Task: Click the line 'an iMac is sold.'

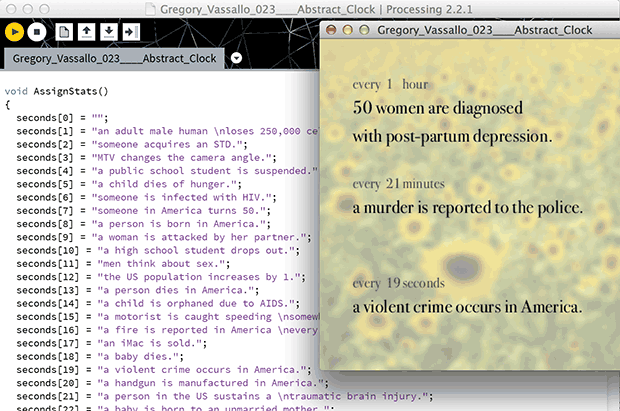Action: 112,343
